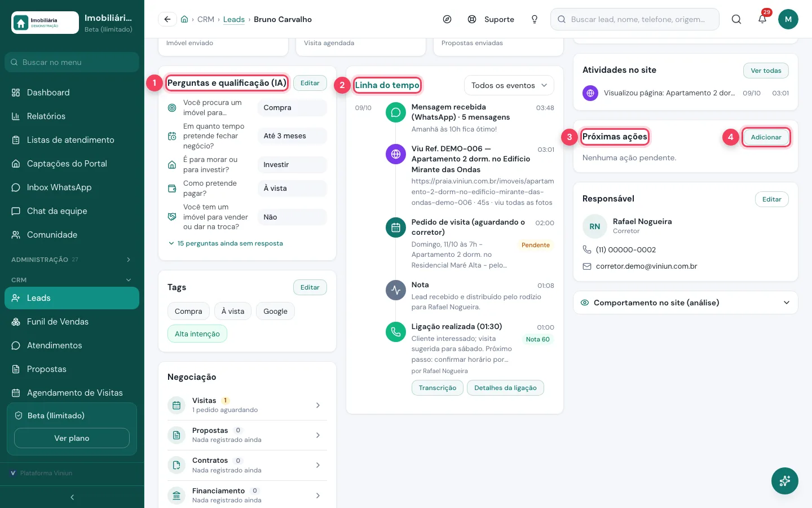Collapse the CRM menu section
The image size is (812, 508).
pyautogui.click(x=72, y=280)
